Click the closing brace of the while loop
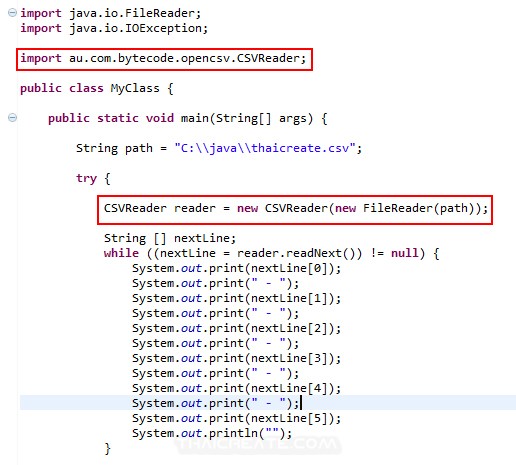 tap(107, 449)
